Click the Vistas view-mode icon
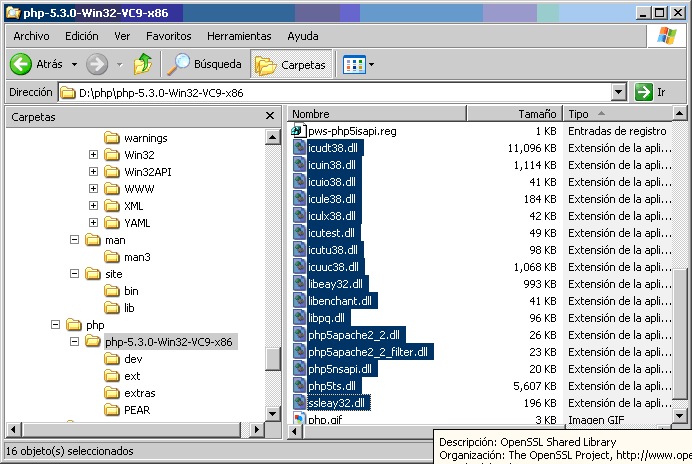 (354, 65)
